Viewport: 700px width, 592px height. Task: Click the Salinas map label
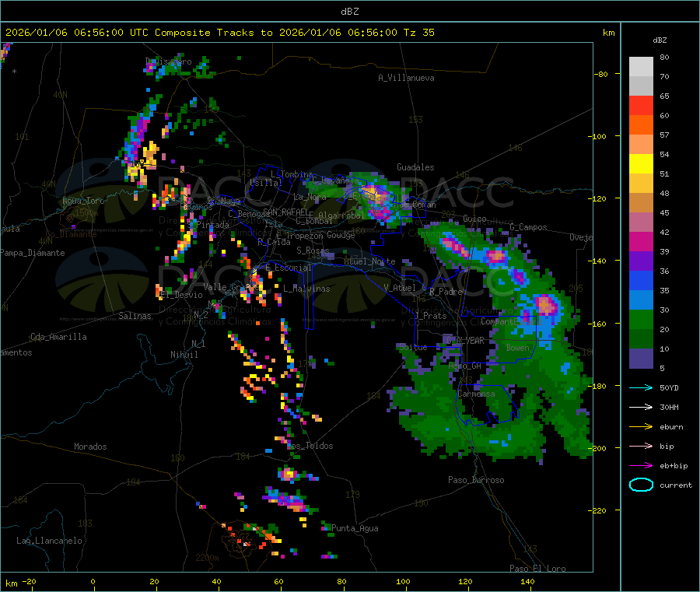pyautogui.click(x=135, y=316)
